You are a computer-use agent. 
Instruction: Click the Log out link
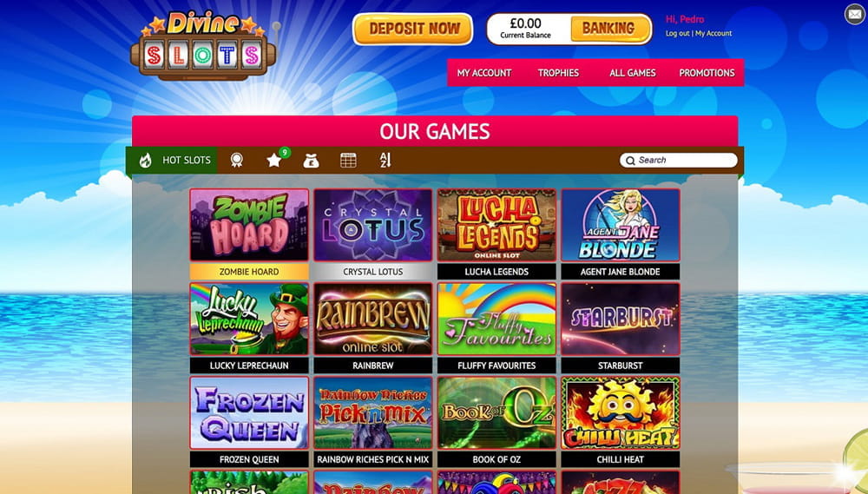pos(678,33)
